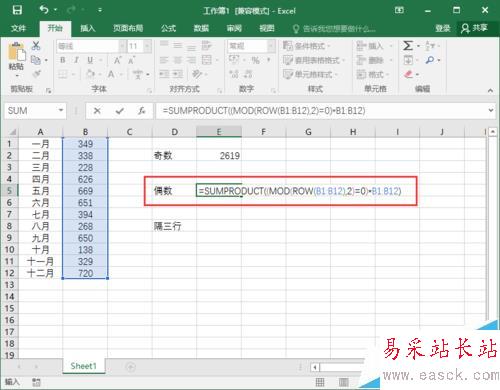Open the 套用表格格式 dropdown
Image resolution: width=500 pixels, height=390 pixels.
pos(314,60)
